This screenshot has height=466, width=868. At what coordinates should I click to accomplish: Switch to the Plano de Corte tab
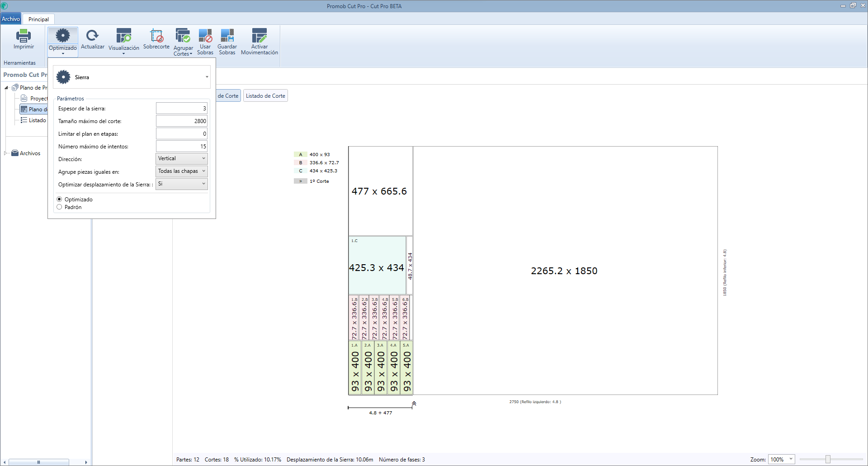228,95
